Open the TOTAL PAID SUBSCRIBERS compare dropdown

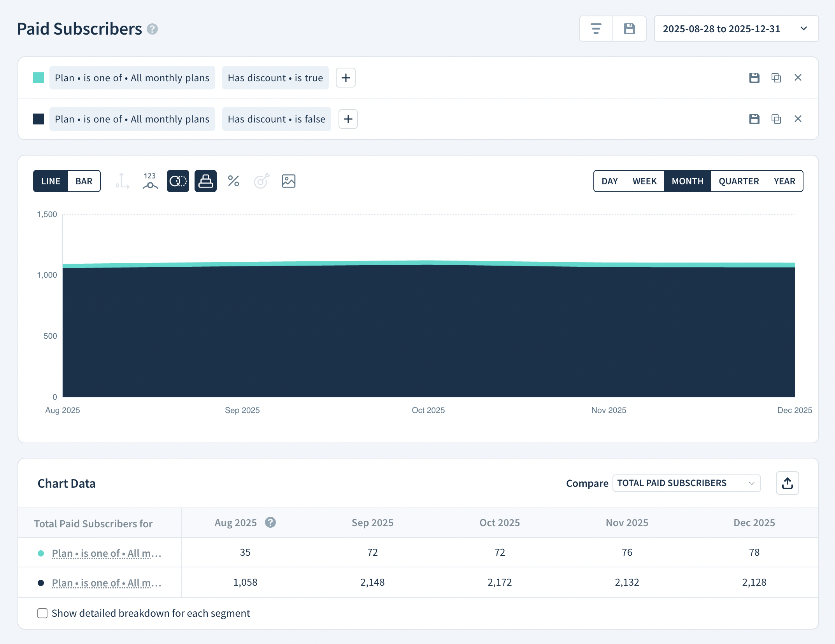click(686, 483)
